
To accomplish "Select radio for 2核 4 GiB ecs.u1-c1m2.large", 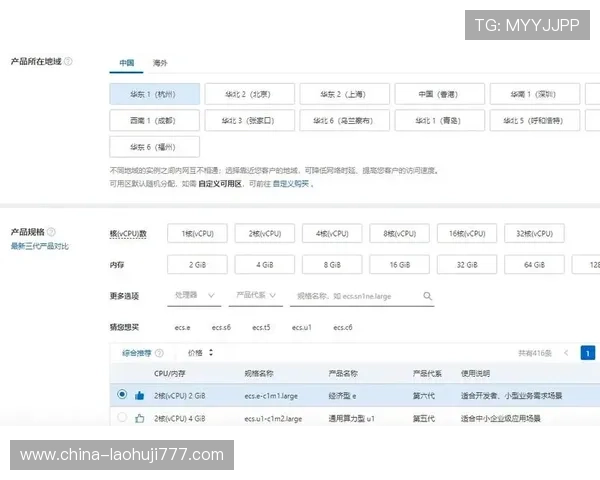I will [122, 417].
